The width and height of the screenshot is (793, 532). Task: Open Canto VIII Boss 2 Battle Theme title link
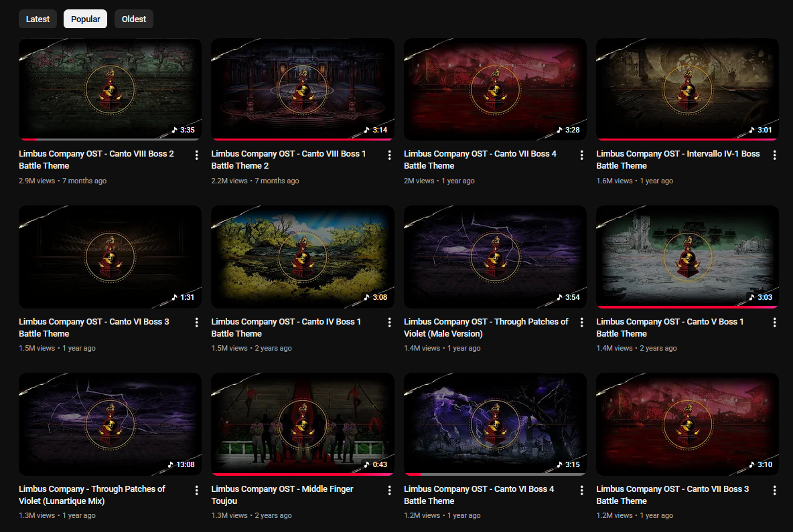96,160
